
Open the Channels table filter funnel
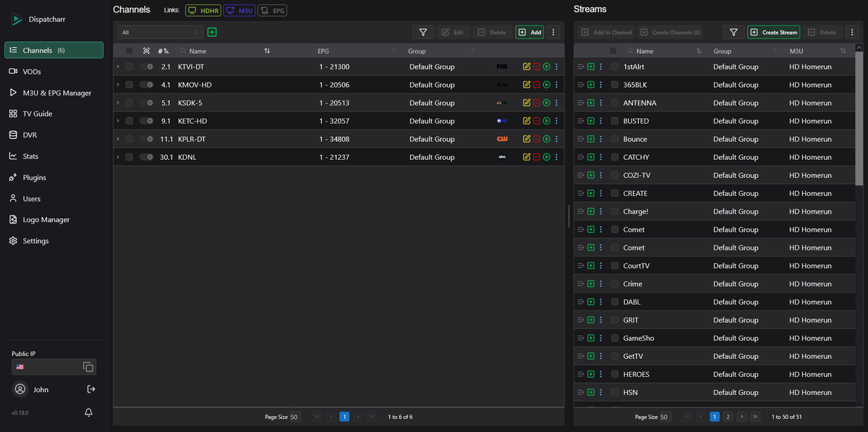pos(422,32)
